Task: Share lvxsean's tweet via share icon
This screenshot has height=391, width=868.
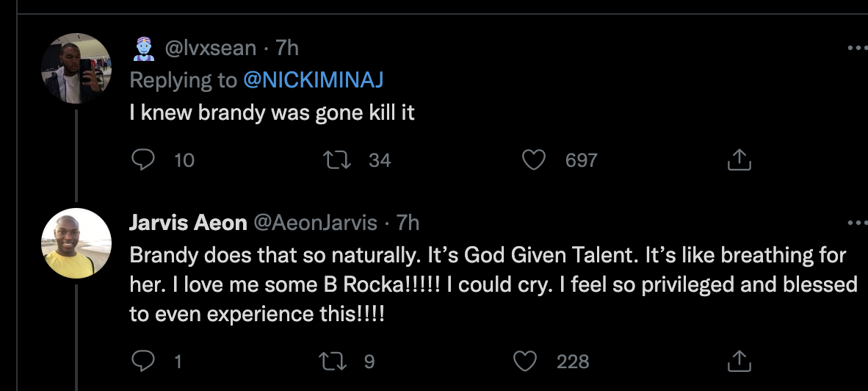Action: click(739, 159)
